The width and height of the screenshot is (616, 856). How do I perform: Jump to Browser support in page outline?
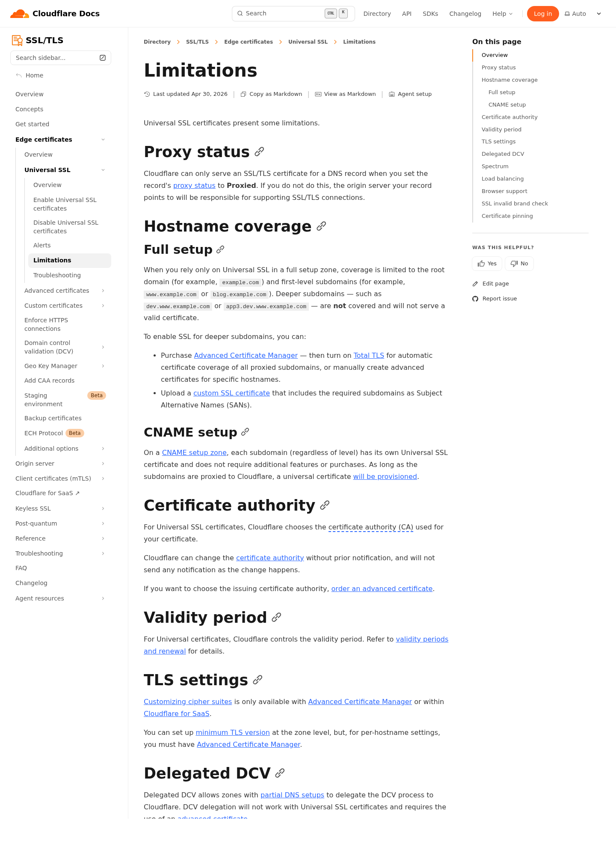click(x=504, y=191)
